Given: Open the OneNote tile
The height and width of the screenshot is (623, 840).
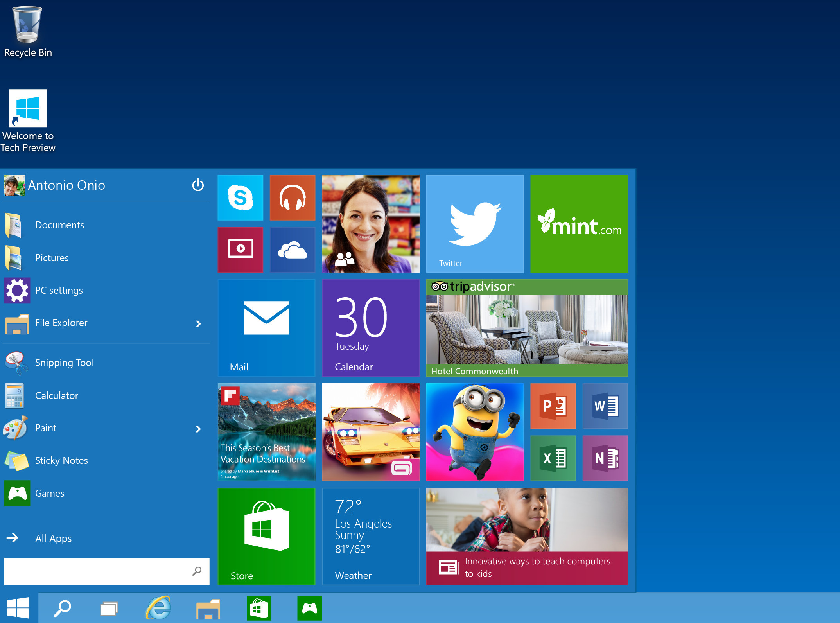Looking at the screenshot, I should pos(605,458).
